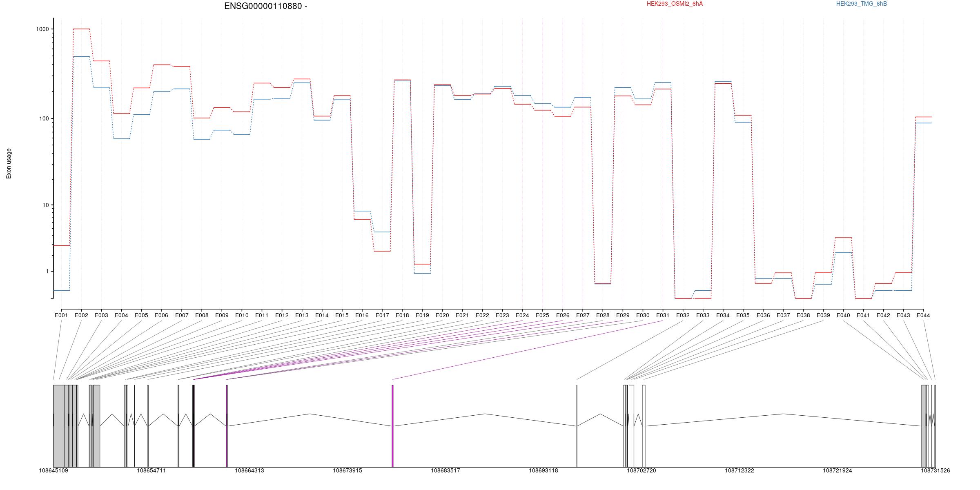980x490 pixels.
Task: Click exon label E026
Action: [563, 315]
